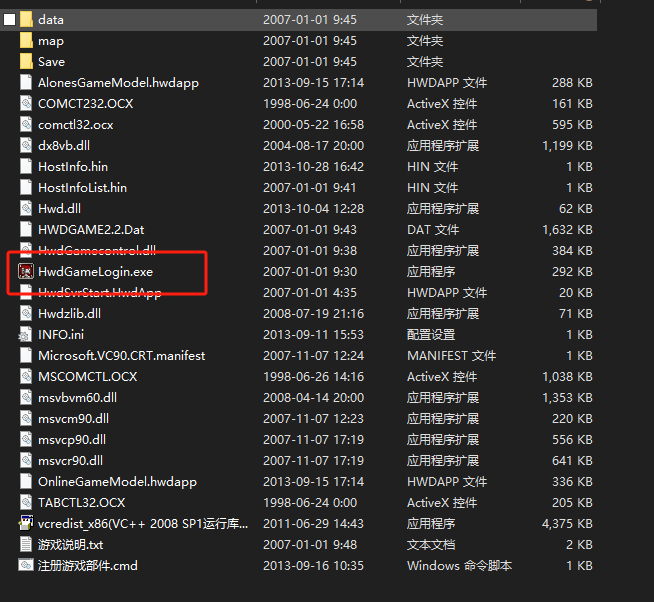Screen dimensions: 654x602
Task: Click the AlonesGameModel.hwdapp file icon
Action: 26,83
